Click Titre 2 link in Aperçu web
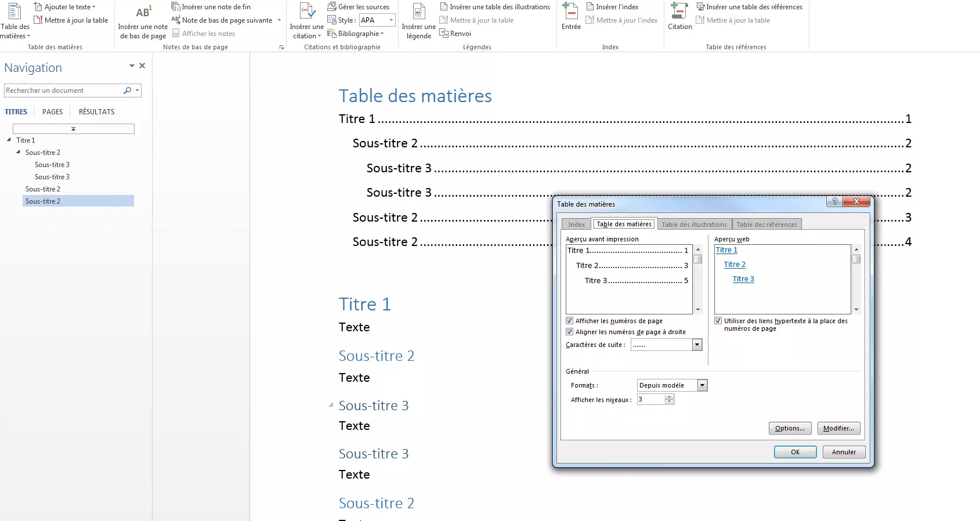Image resolution: width=980 pixels, height=521 pixels. (x=735, y=265)
